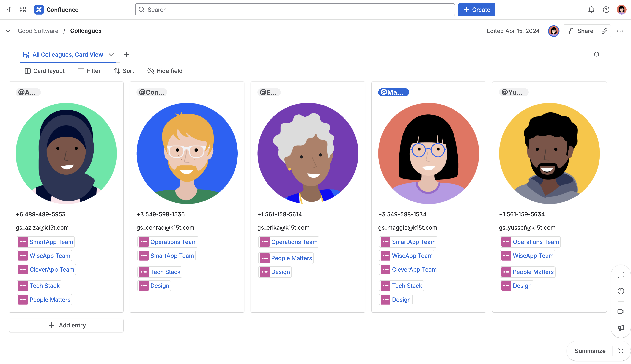Open the more actions ellipsis menu
This screenshot has height=364, width=631.
(x=620, y=31)
